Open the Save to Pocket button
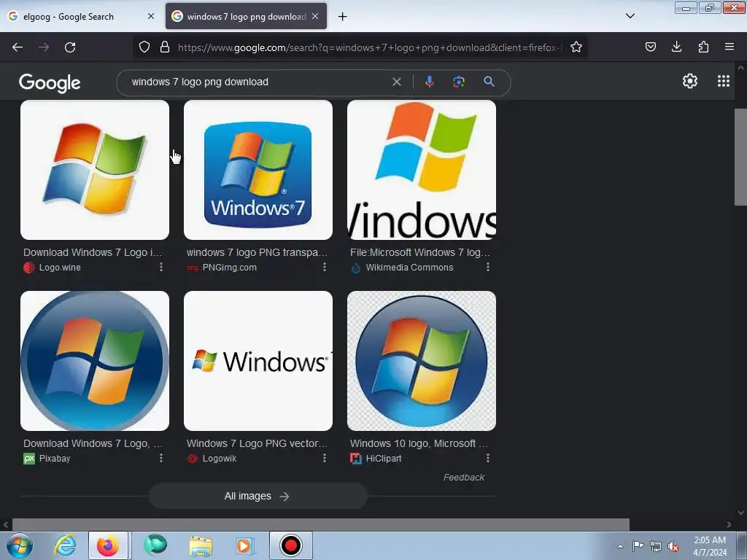 pos(650,47)
